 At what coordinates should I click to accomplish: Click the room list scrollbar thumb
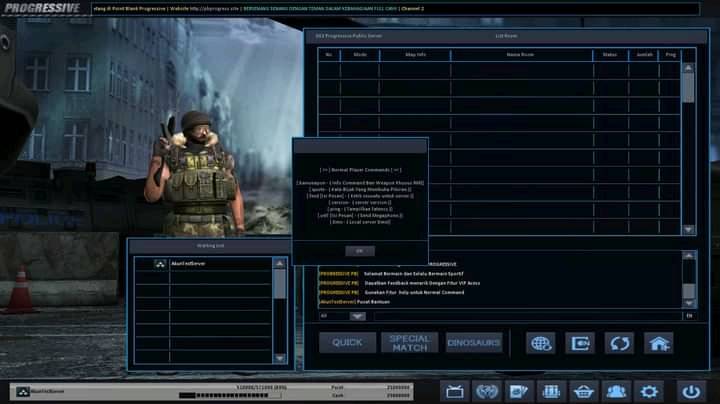(688, 88)
